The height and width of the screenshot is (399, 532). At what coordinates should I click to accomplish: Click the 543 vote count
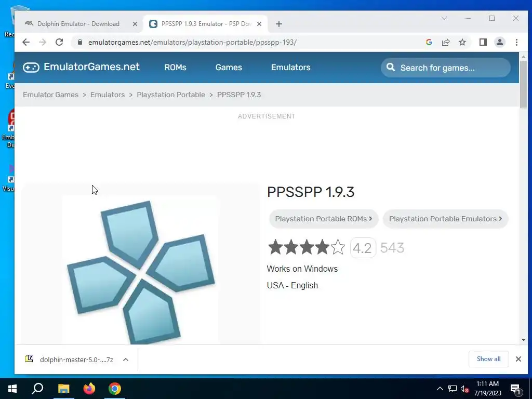(x=392, y=248)
